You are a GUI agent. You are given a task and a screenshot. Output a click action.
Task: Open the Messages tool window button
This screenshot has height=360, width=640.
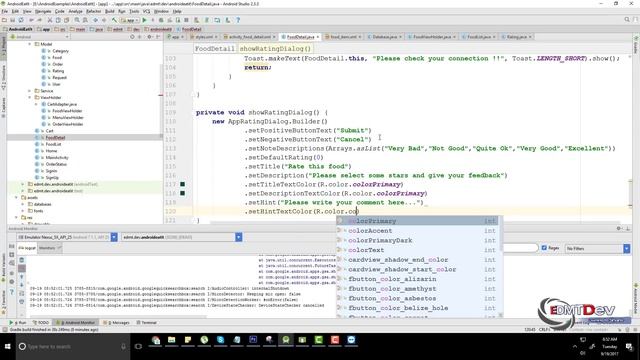118,322
